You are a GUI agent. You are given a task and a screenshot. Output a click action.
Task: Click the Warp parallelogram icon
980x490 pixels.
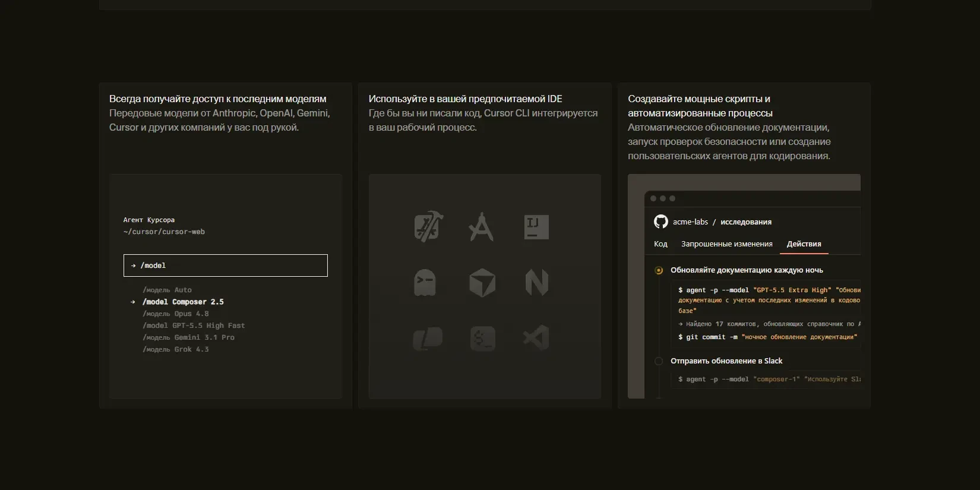point(428,339)
